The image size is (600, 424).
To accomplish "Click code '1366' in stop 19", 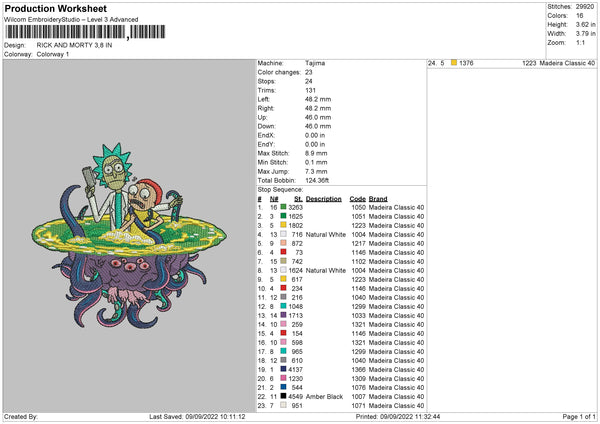I will 359,370.
